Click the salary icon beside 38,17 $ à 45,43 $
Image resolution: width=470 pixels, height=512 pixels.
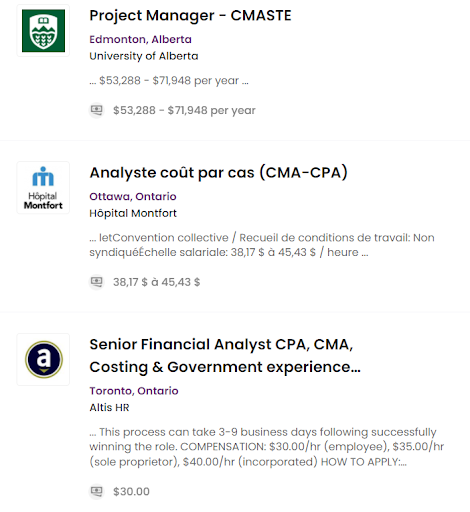[97, 282]
